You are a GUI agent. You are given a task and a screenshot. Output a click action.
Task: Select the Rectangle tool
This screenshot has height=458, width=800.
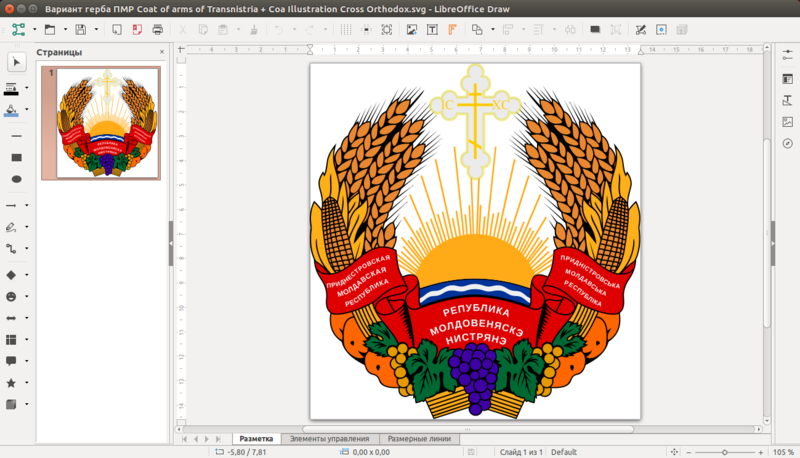point(16,158)
